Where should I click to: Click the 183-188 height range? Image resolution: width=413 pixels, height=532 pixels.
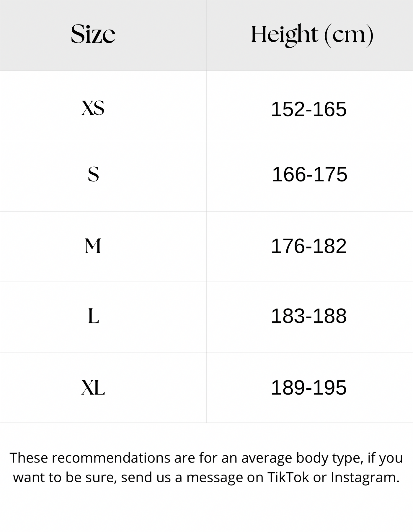308,316
